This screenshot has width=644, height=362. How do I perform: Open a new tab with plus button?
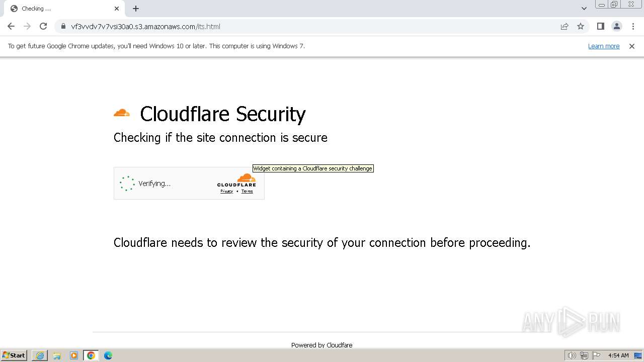[x=136, y=9]
